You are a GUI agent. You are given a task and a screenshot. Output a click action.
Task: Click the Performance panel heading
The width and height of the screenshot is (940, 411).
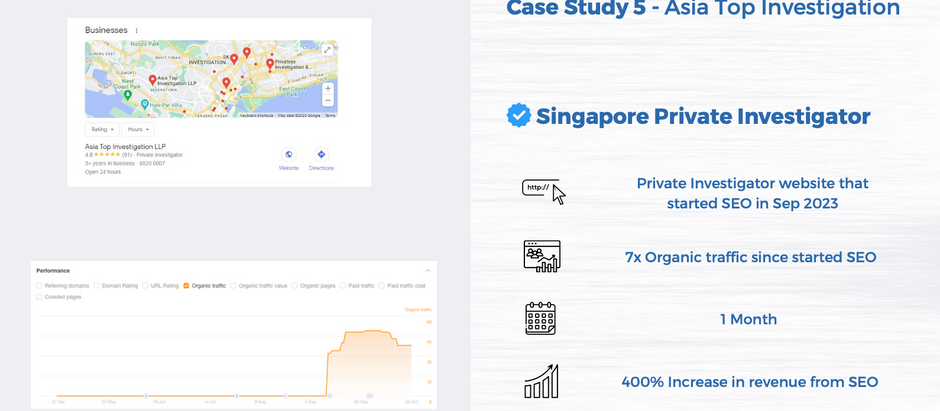pyautogui.click(x=53, y=271)
